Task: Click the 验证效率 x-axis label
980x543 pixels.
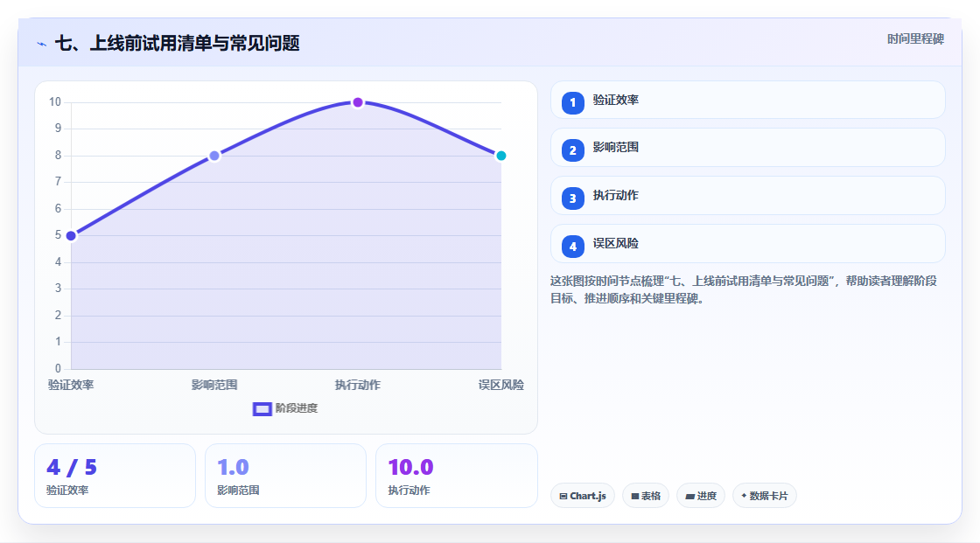Action: click(x=71, y=385)
